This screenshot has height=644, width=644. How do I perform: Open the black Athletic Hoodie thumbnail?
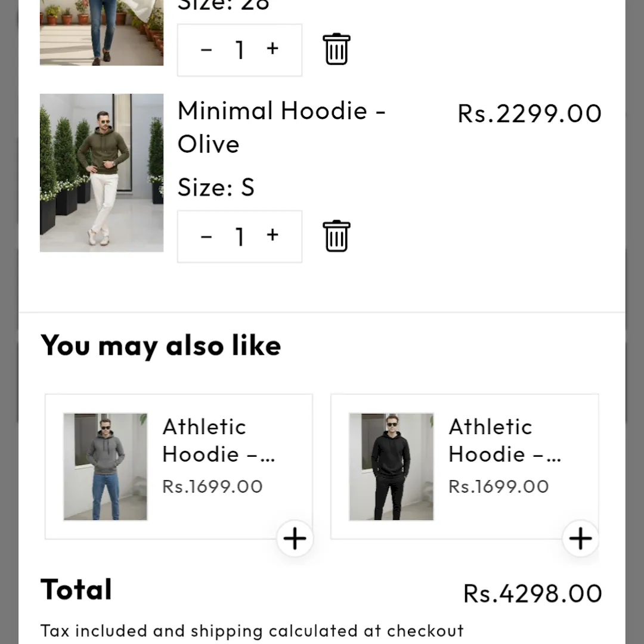[391, 466]
